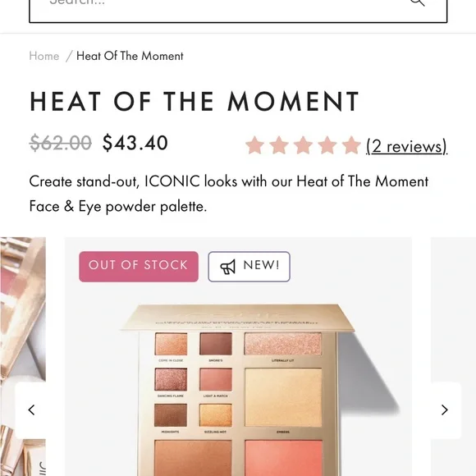Click the Embers highlighter pan
The image size is (476, 476).
(x=283, y=397)
